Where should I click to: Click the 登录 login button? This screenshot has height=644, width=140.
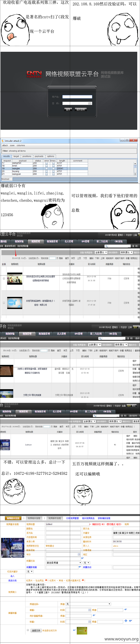[68, 110]
